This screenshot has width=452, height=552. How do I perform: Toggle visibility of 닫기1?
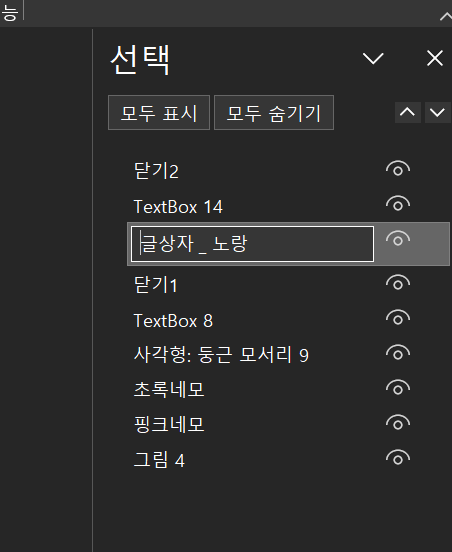point(398,282)
